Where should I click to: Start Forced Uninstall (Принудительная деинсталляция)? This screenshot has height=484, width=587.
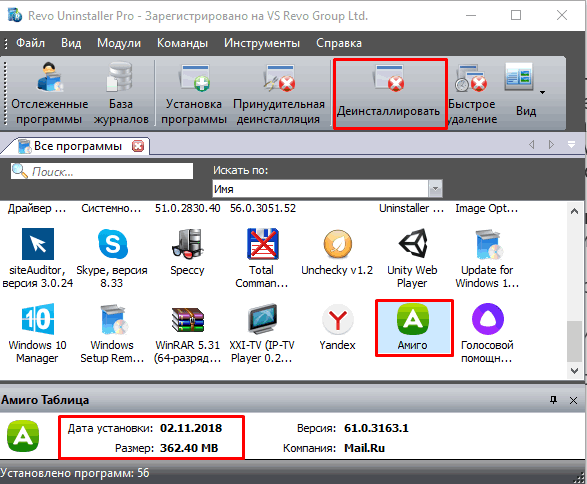279,94
